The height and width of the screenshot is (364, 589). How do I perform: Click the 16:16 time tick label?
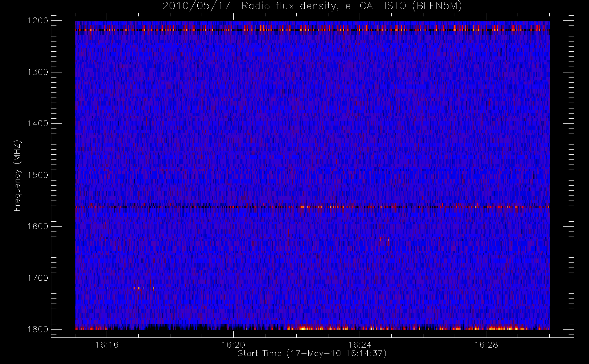point(107,345)
